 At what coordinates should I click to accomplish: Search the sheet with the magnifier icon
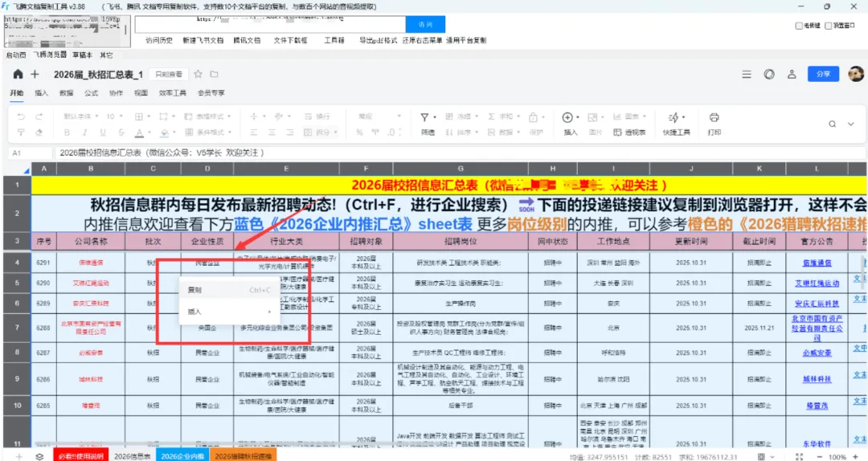(x=832, y=124)
